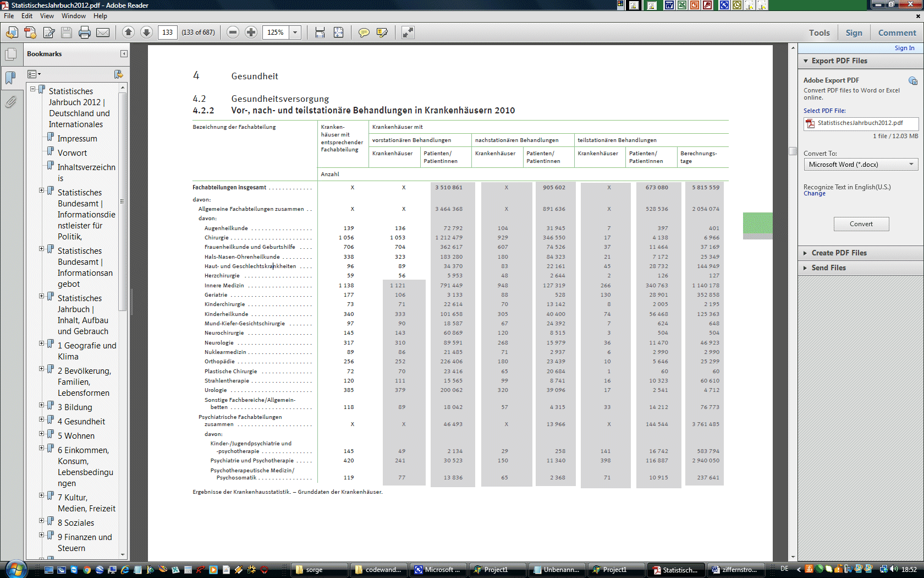Click the Print file icon

85,32
